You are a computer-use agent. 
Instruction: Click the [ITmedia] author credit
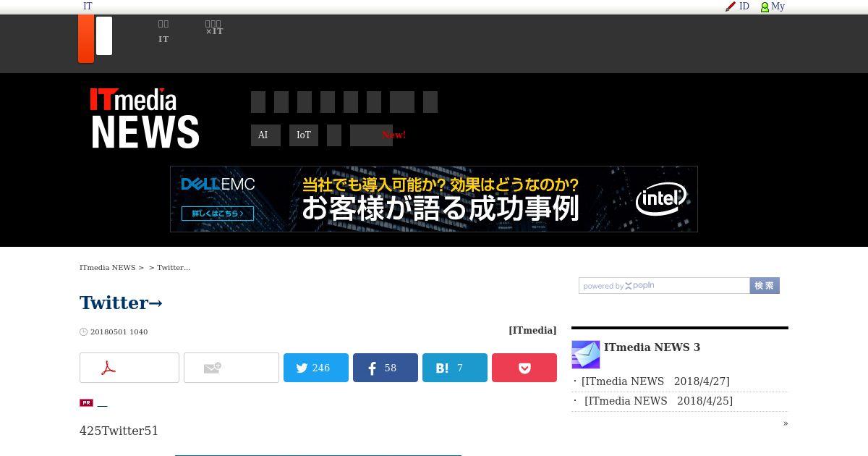coord(532,331)
